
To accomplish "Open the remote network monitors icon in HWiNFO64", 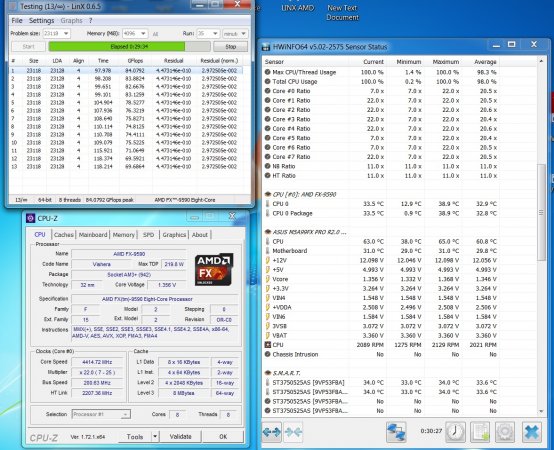I will click(396, 432).
